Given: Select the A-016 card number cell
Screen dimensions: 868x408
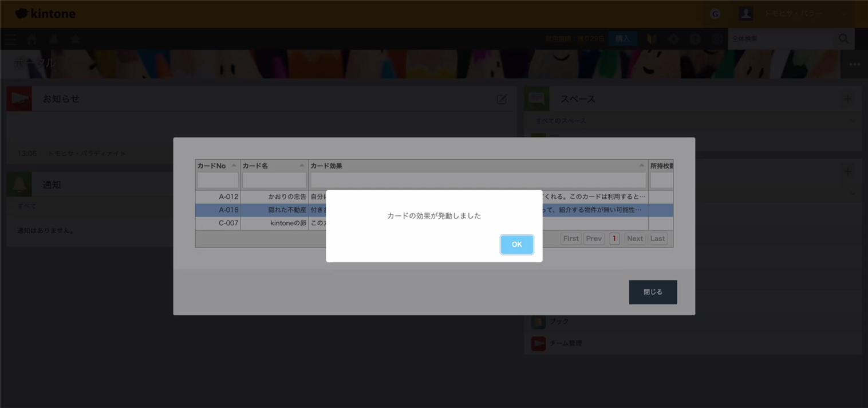Looking at the screenshot, I should point(218,210).
